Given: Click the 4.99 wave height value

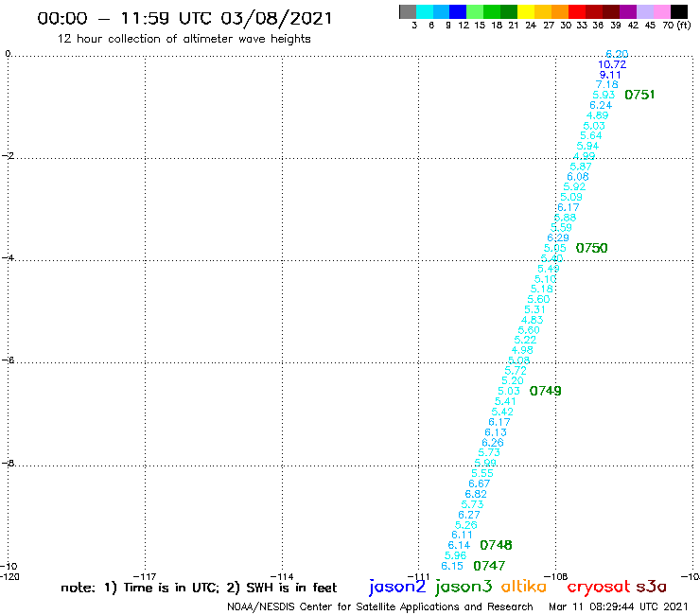Looking at the screenshot, I should tap(585, 156).
